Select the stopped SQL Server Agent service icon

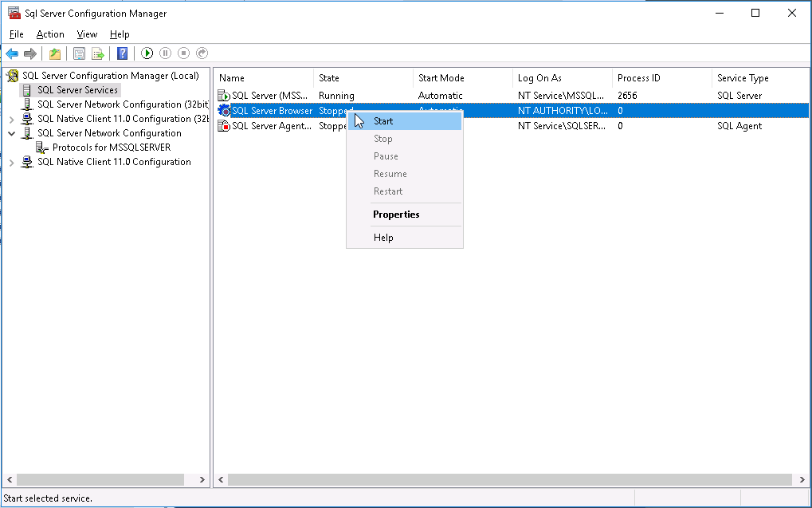pyautogui.click(x=224, y=126)
